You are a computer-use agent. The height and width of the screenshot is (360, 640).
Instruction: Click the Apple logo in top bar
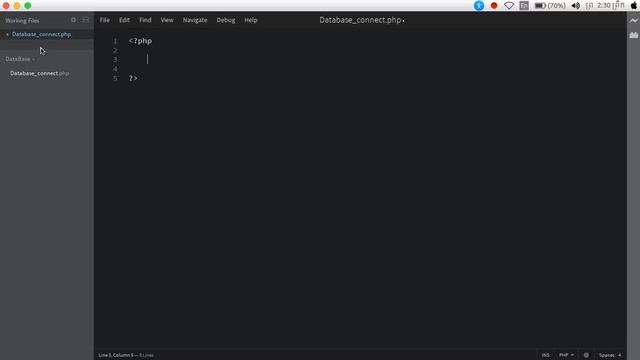click(634, 5)
